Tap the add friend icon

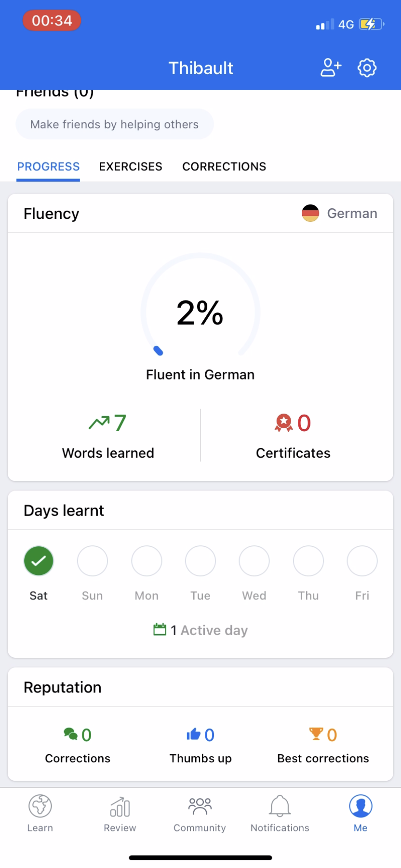pyautogui.click(x=331, y=68)
